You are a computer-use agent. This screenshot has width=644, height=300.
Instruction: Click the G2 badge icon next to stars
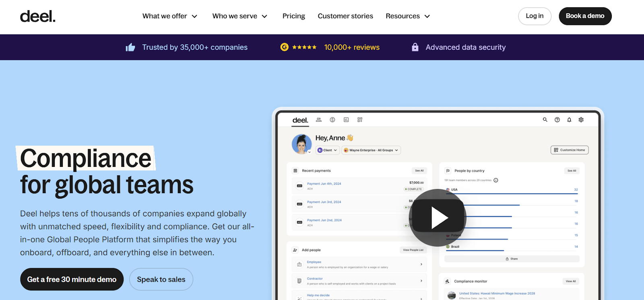(x=285, y=47)
